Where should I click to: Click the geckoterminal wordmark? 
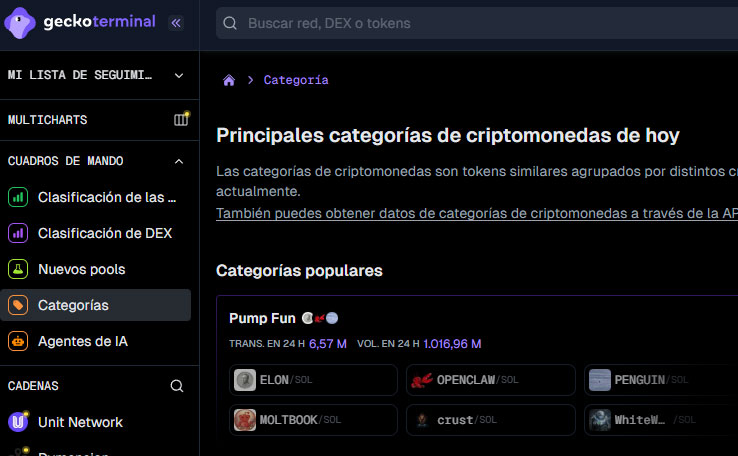tap(99, 22)
